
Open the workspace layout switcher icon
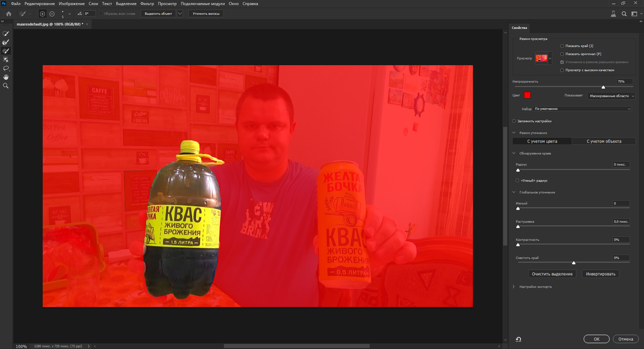pos(635,13)
